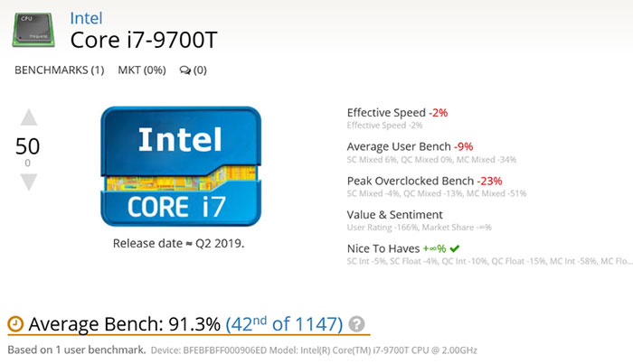Open the comments speech bubble icon
633x364 pixels.
[x=185, y=70]
